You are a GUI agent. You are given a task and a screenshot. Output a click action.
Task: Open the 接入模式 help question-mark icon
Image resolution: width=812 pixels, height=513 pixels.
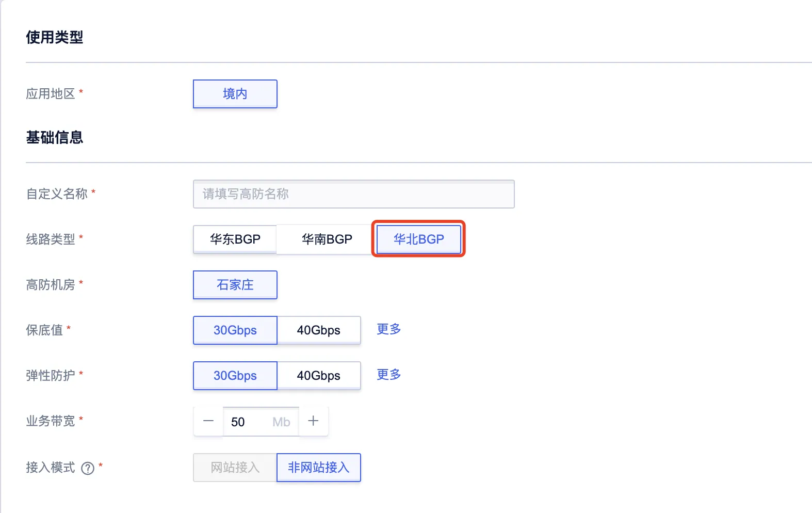88,468
